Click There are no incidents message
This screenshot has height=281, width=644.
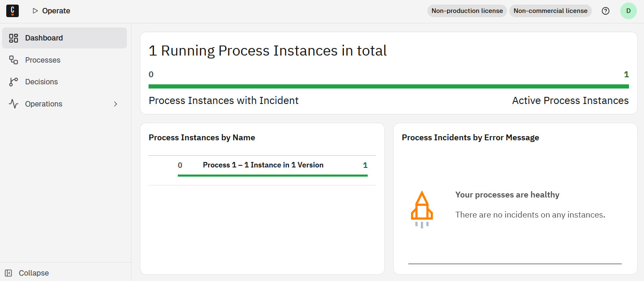(530, 215)
